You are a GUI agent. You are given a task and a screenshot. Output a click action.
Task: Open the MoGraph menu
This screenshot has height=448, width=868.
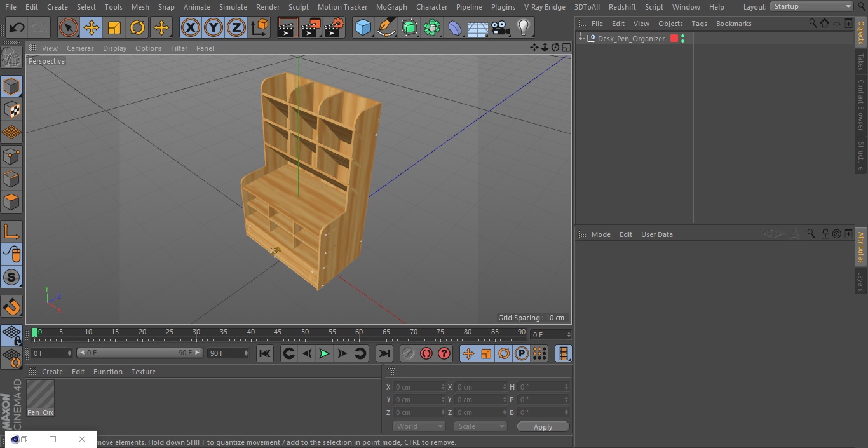pyautogui.click(x=391, y=7)
